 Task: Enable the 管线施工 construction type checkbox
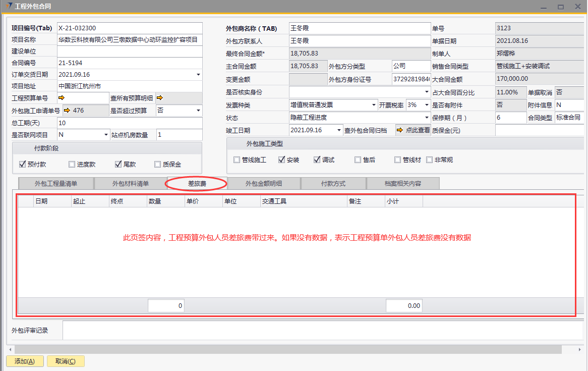click(237, 160)
